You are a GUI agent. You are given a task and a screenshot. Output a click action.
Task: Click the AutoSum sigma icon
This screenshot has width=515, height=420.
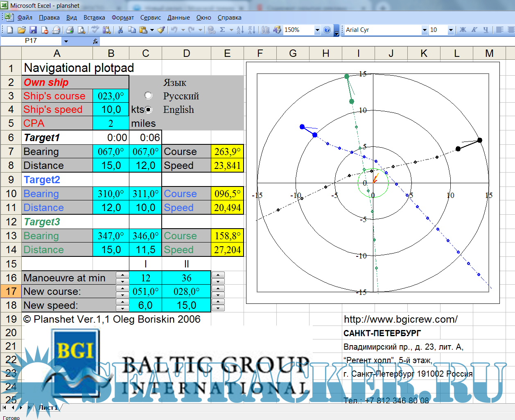coord(222,30)
